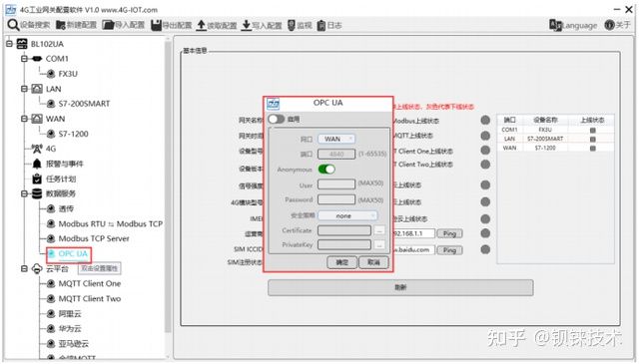Select the alarm bell icon
639x364 pixels.
point(37,164)
